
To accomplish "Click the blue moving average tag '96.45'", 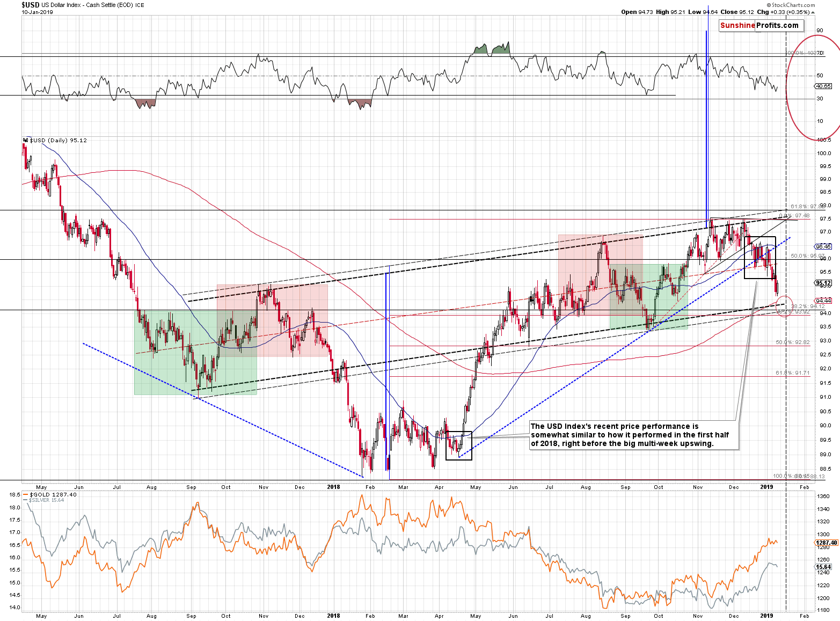I will (x=823, y=246).
